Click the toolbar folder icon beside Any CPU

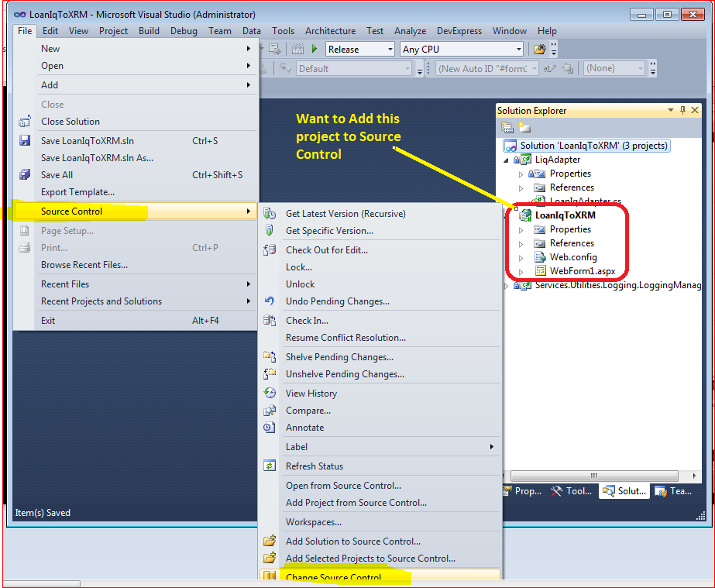point(539,49)
